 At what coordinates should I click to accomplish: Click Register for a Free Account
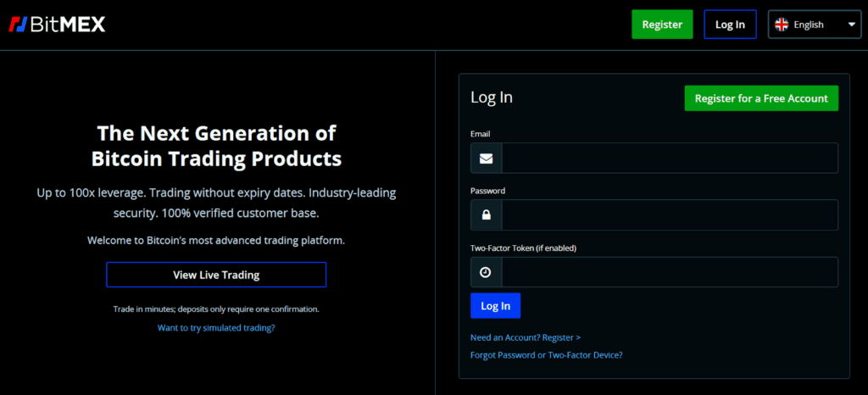761,98
